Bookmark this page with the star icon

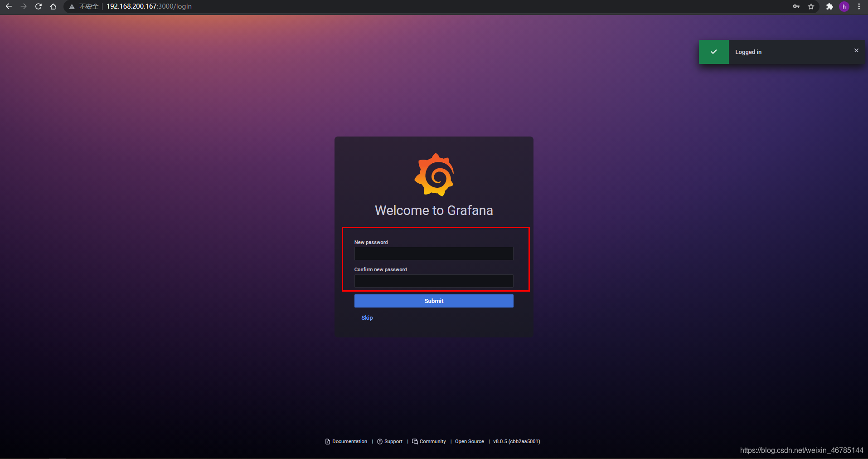click(x=811, y=6)
